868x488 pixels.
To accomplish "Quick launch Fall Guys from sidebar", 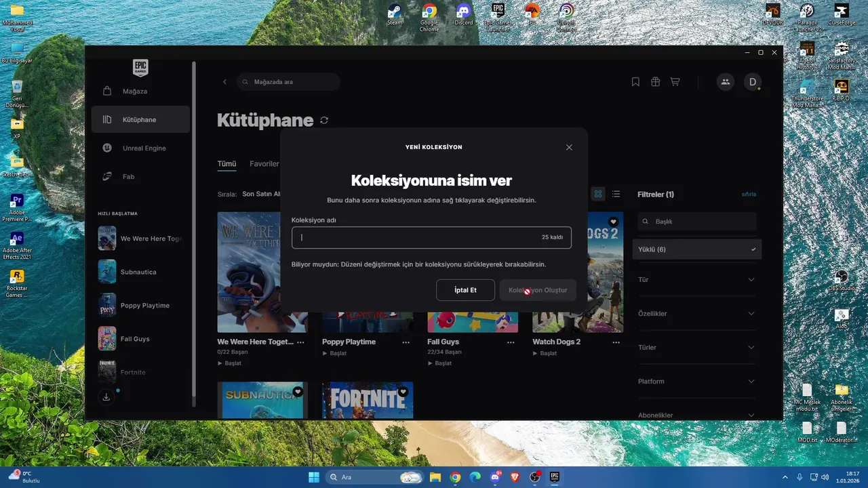I will pos(140,338).
